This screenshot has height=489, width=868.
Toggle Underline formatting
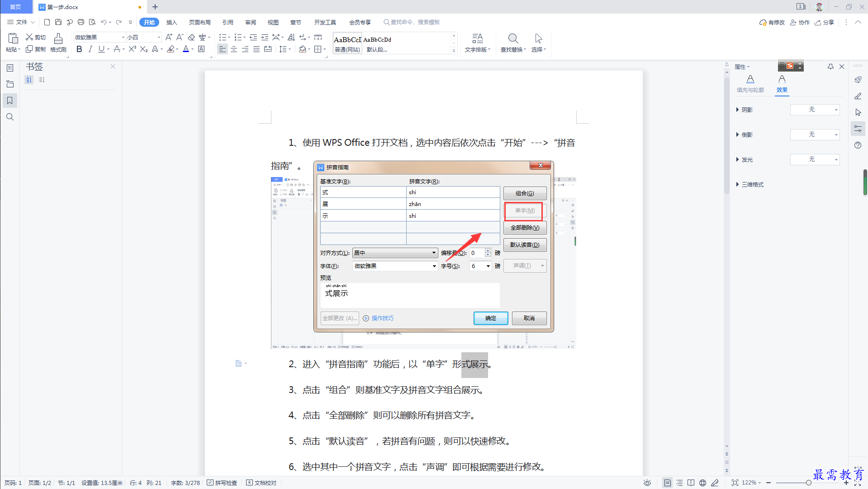(x=101, y=49)
